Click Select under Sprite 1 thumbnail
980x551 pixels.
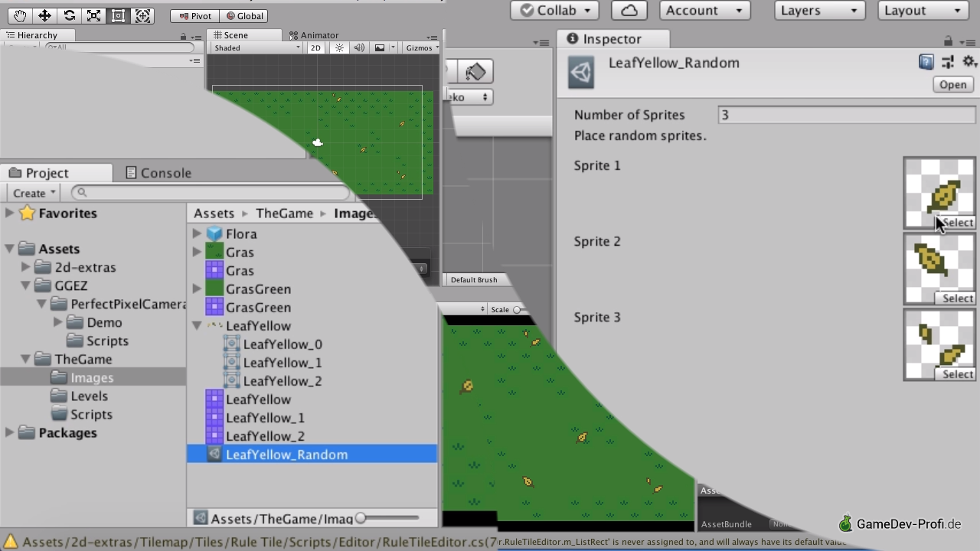957,223
